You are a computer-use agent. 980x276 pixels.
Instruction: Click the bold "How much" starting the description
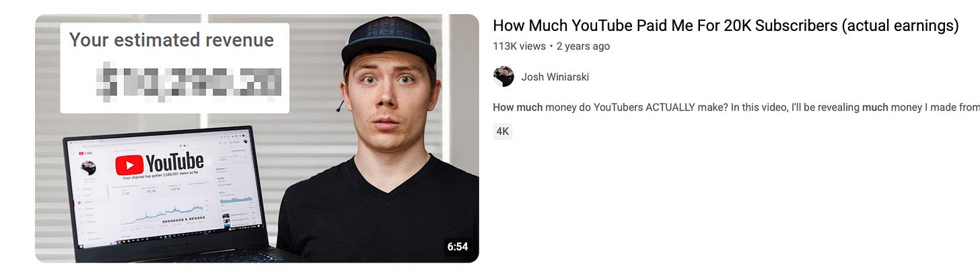(518, 107)
